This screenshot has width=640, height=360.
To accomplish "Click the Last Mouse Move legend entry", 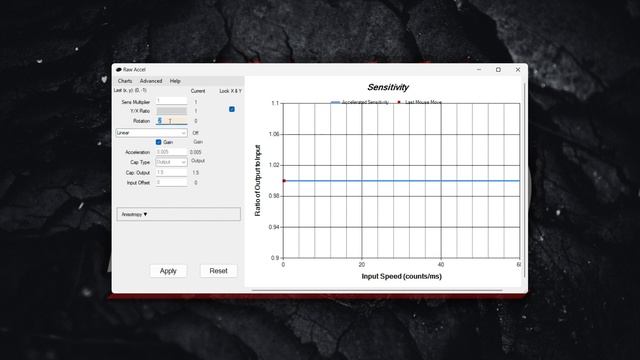I will (419, 102).
